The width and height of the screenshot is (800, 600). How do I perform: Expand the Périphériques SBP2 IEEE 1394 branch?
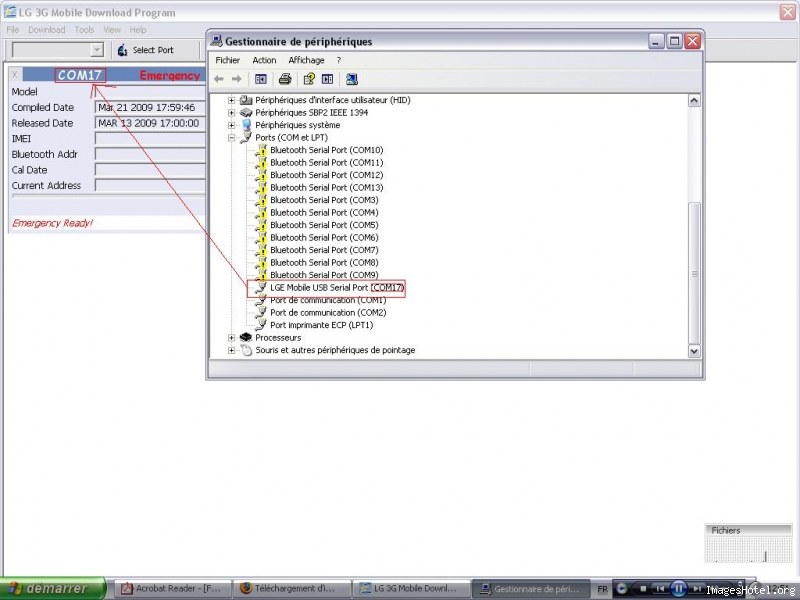pyautogui.click(x=230, y=112)
